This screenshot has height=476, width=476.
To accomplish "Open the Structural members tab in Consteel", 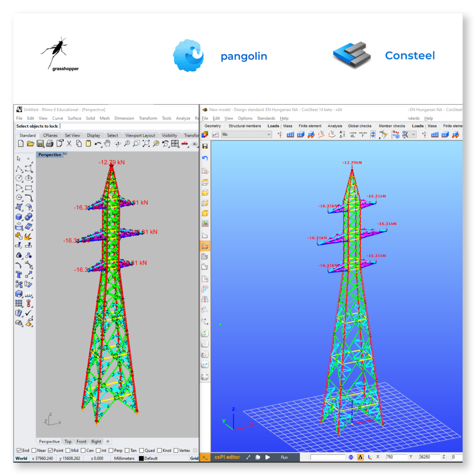I will click(x=245, y=126).
